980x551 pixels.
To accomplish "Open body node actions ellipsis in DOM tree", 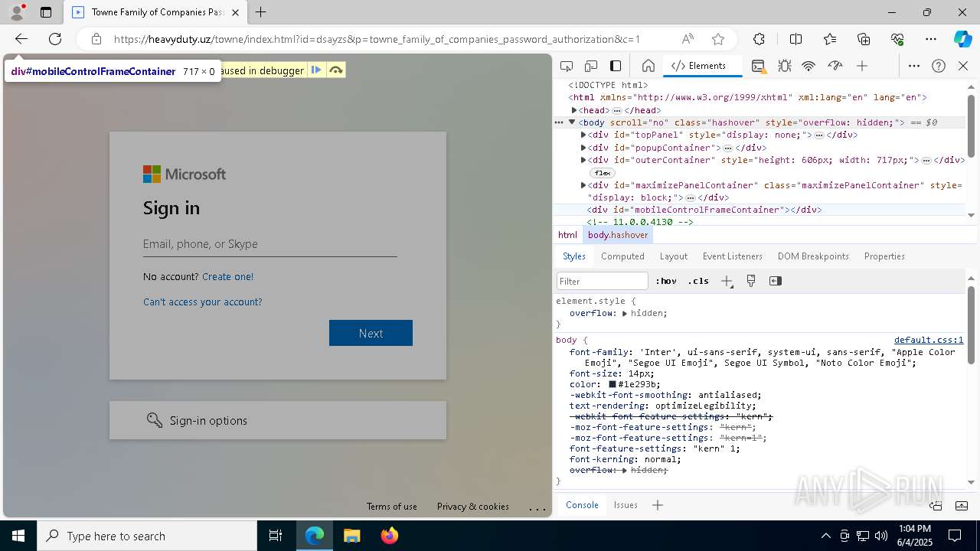I will tap(559, 122).
